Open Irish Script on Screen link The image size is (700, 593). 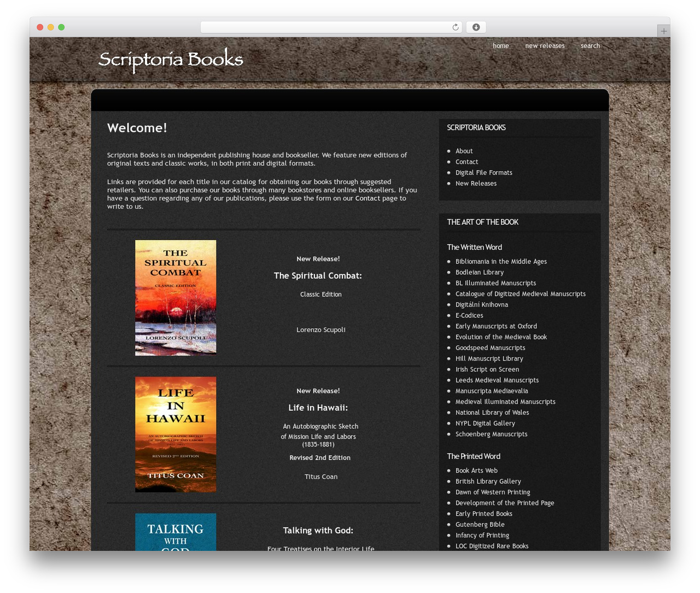487,370
